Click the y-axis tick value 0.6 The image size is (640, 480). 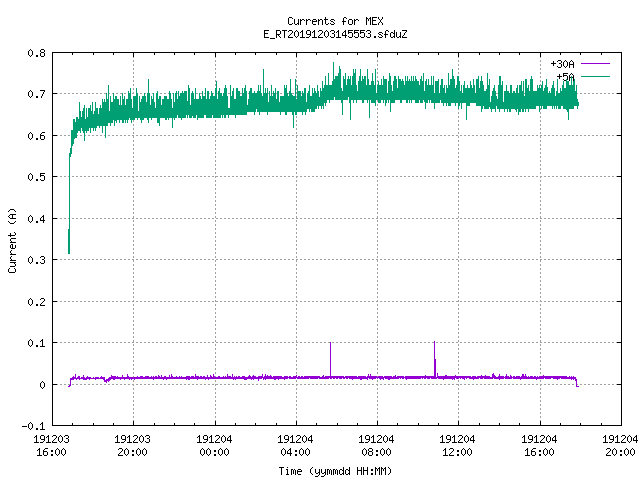(x=36, y=136)
